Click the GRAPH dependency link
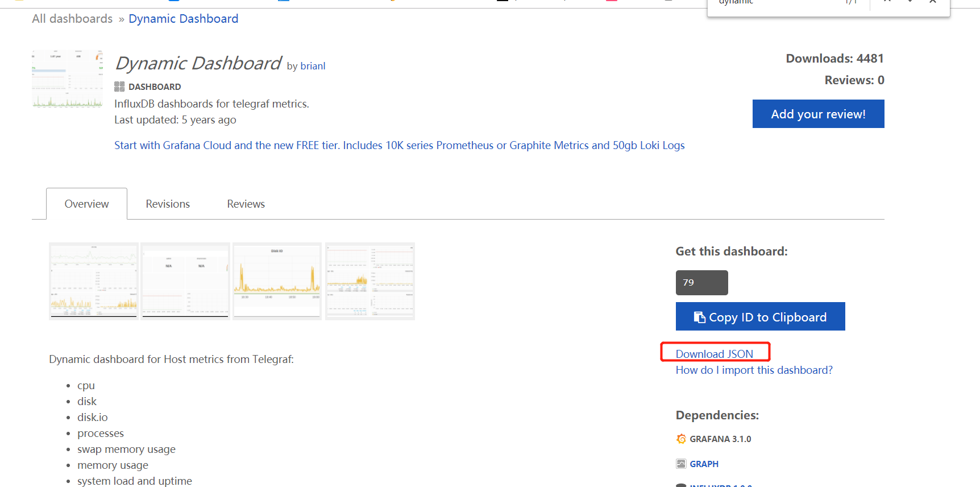This screenshot has width=980, height=487. tap(704, 464)
